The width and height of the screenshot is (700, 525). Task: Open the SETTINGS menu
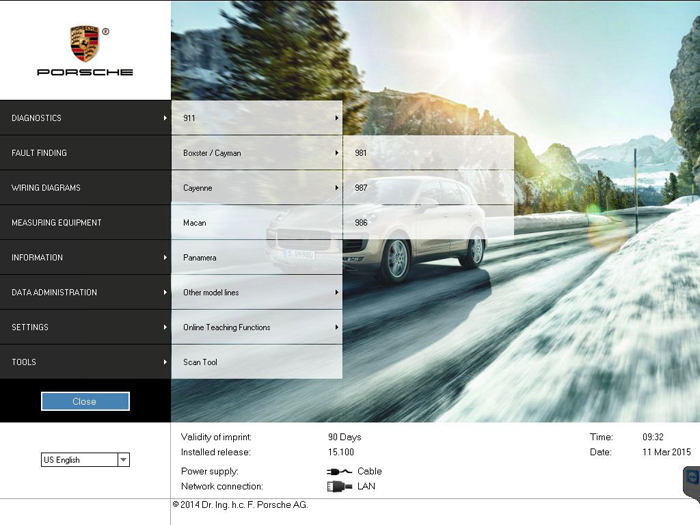(85, 327)
